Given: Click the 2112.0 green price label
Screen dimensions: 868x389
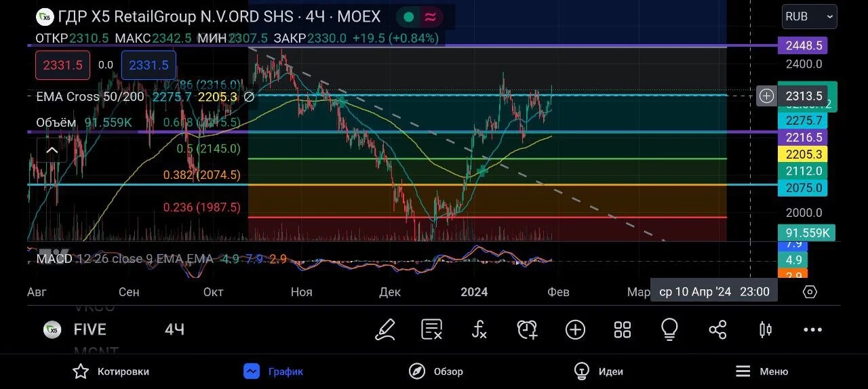Looking at the screenshot, I should [x=804, y=171].
